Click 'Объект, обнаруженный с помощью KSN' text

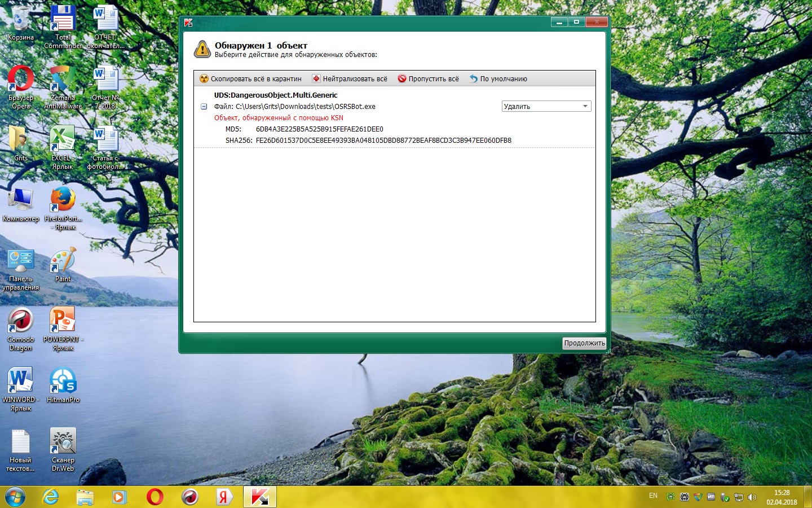pos(279,118)
